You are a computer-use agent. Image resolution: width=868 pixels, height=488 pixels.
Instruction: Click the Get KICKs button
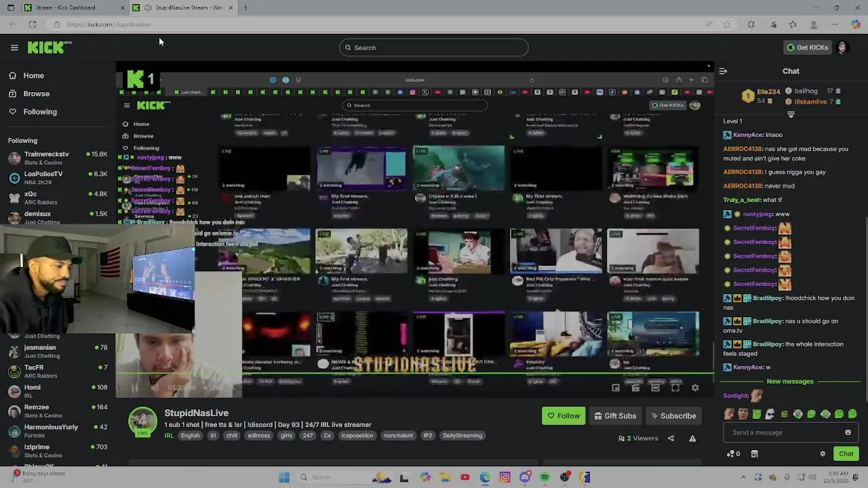807,47
